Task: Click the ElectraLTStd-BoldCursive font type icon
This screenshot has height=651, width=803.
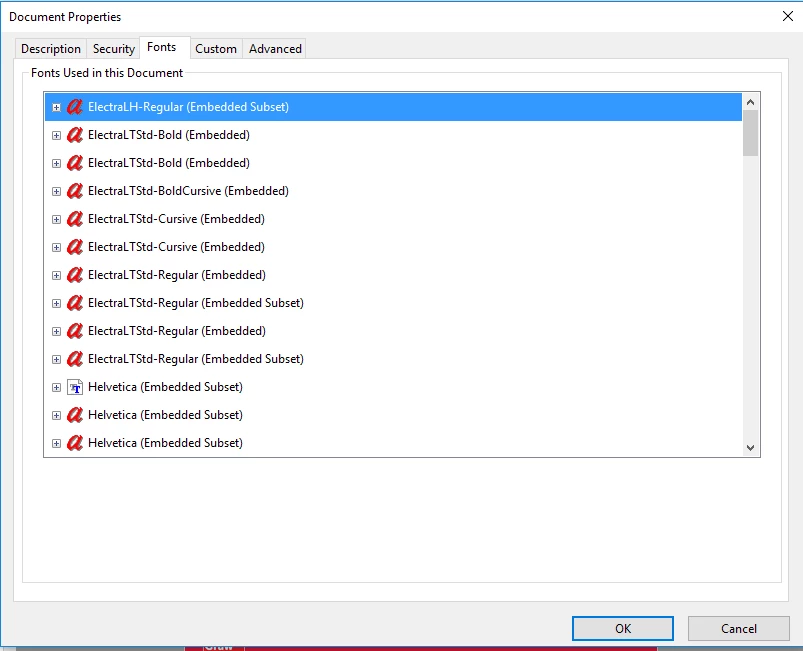Action: [x=75, y=191]
